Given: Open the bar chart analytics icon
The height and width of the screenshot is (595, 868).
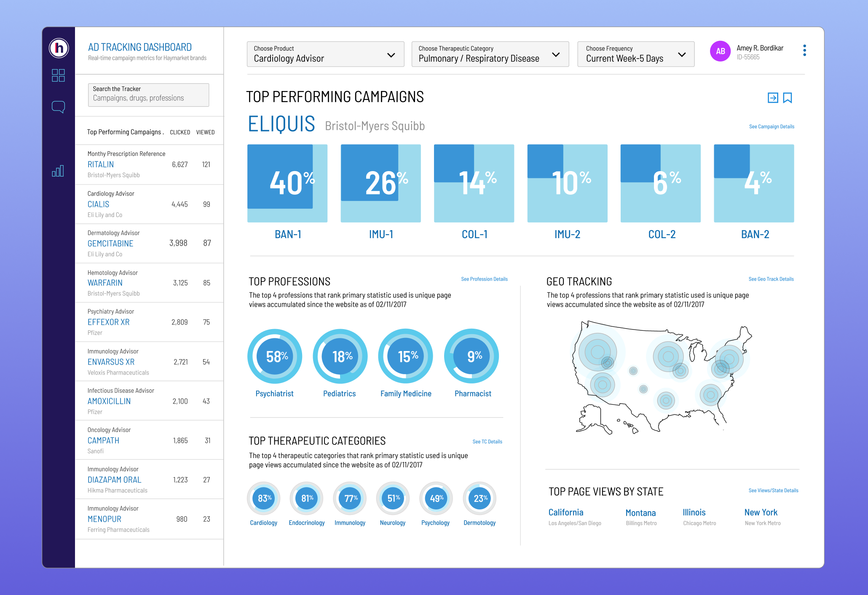Looking at the screenshot, I should pos(58,171).
